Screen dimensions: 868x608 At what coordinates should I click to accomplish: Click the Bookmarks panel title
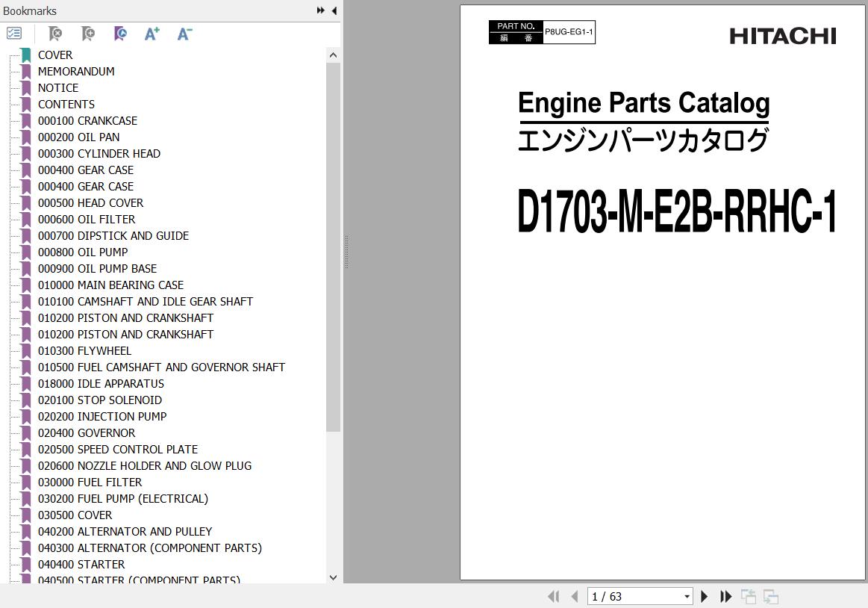30,11
